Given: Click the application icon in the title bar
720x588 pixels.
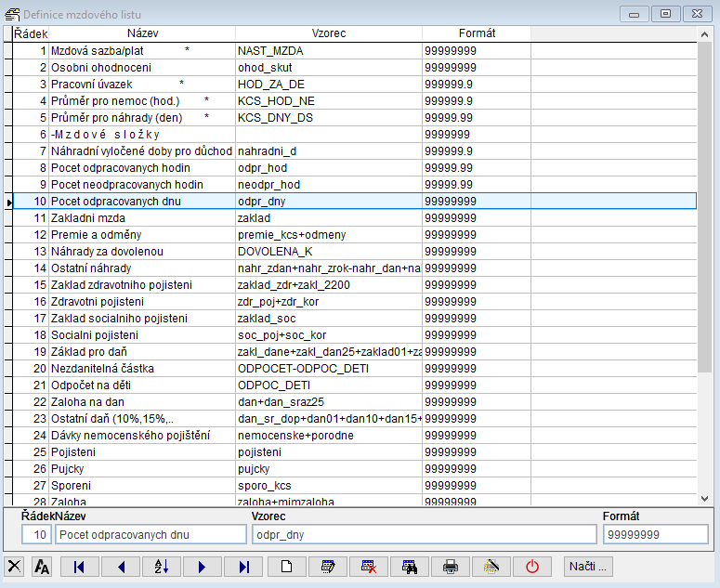Looking at the screenshot, I should click(x=12, y=14).
